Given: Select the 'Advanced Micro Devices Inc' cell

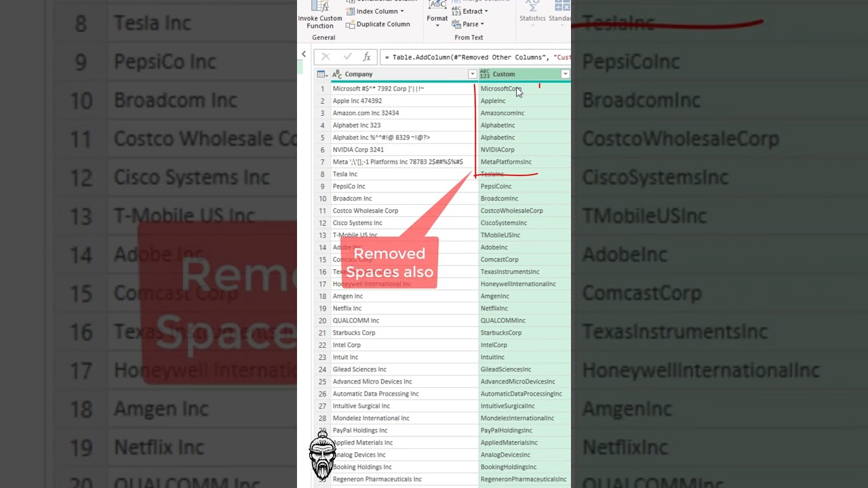Looking at the screenshot, I should point(404,382).
